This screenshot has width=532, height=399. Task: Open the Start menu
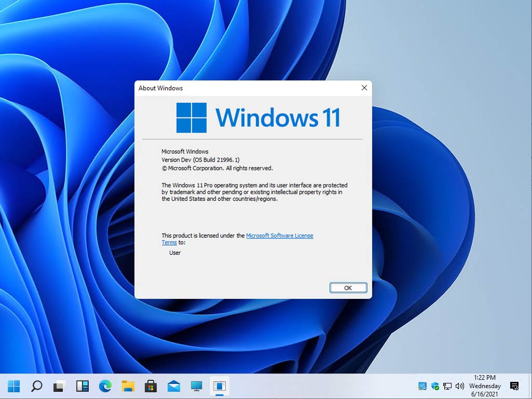[14, 386]
